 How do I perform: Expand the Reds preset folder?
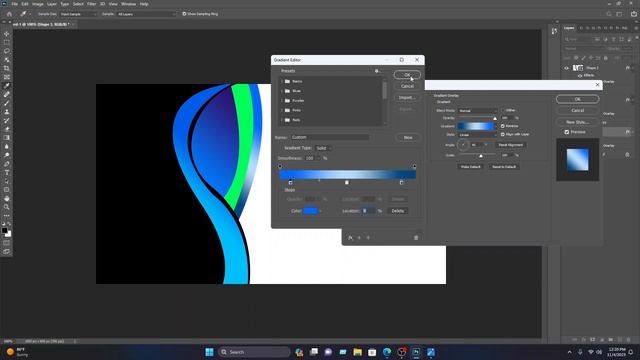(x=282, y=120)
